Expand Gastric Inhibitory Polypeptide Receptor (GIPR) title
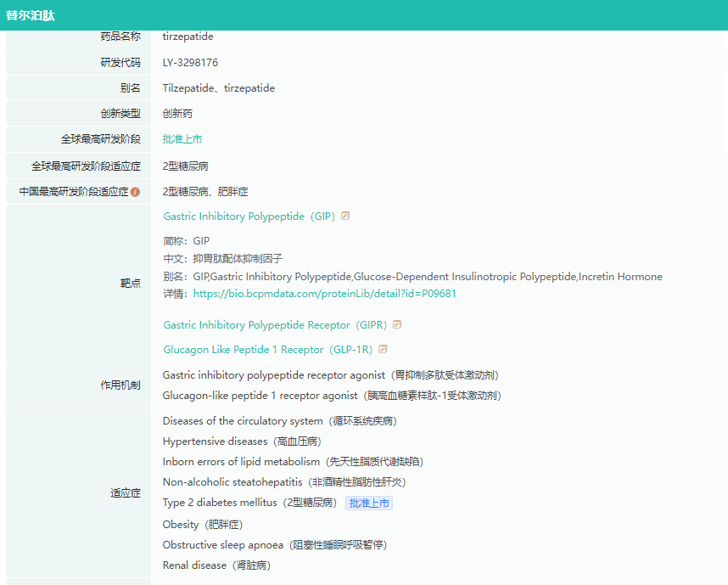This screenshot has width=728, height=585. [275, 325]
